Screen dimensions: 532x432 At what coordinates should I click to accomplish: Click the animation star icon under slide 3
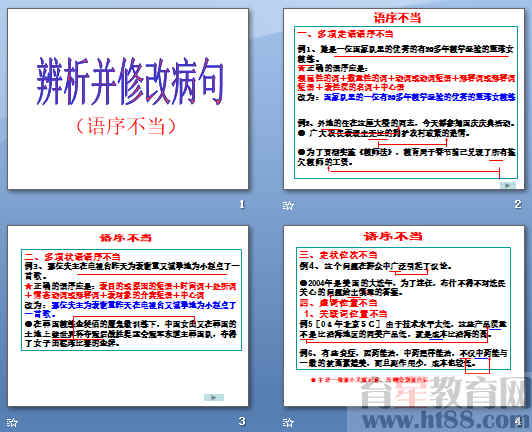12,422
